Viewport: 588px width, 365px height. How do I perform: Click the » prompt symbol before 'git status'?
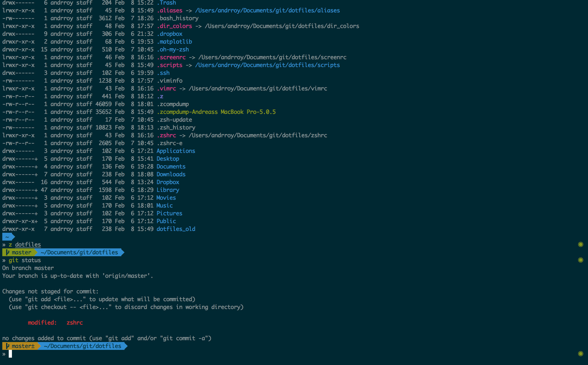pos(4,260)
